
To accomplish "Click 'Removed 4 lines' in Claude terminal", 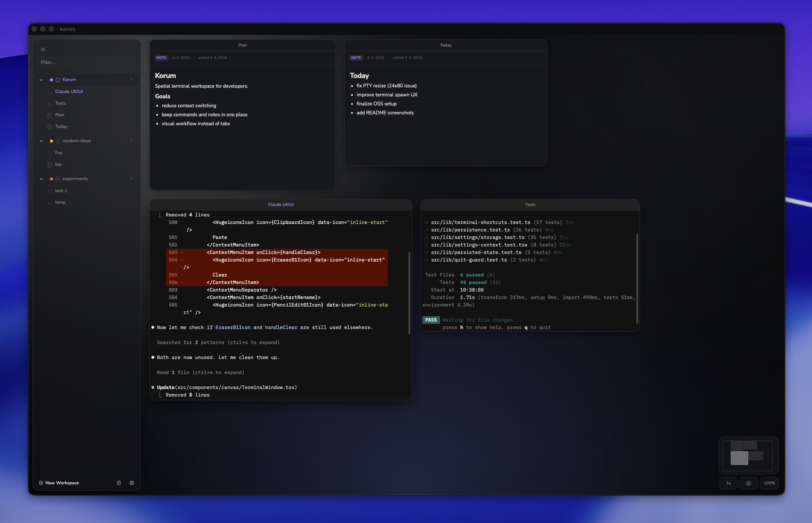I will click(x=188, y=215).
